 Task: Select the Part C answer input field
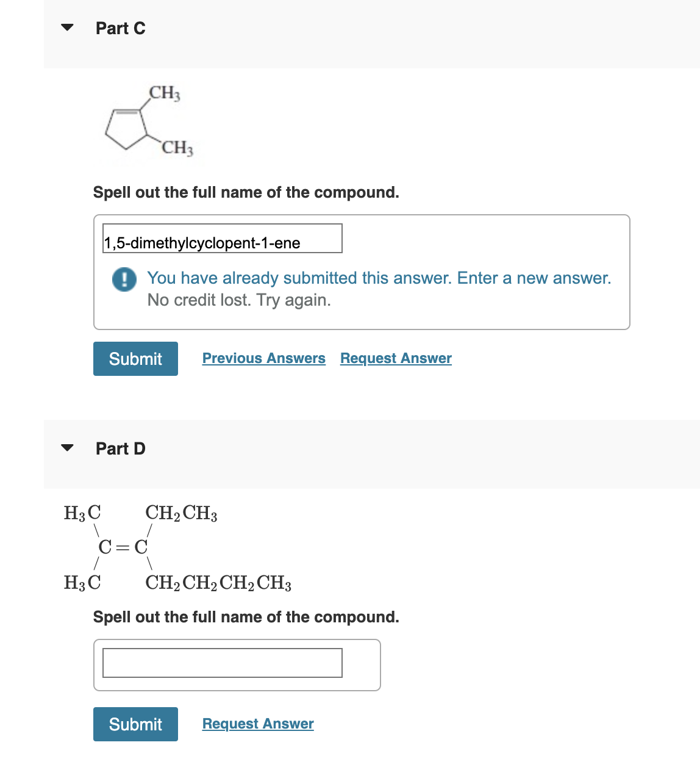coord(222,238)
